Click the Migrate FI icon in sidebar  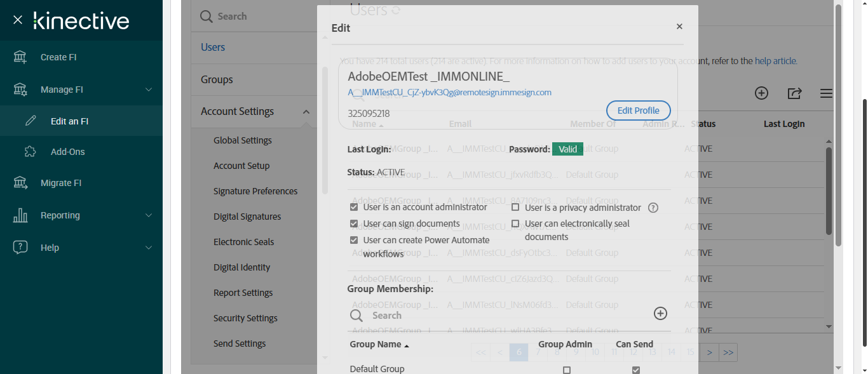coord(20,183)
